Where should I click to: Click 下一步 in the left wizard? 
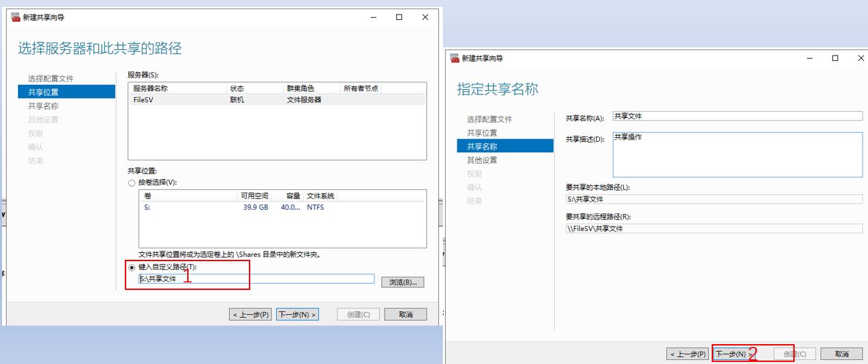tap(298, 315)
